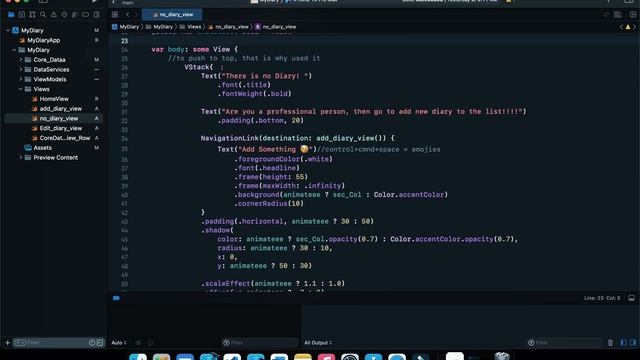This screenshot has width=640, height=360.
Task: Collapse the MyDiary group folder
Action: pos(14,50)
